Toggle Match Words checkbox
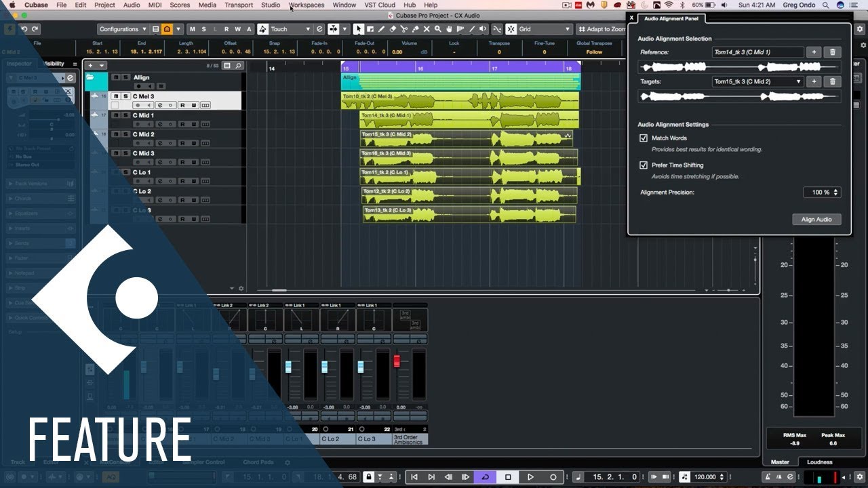868x488 pixels. (x=644, y=138)
